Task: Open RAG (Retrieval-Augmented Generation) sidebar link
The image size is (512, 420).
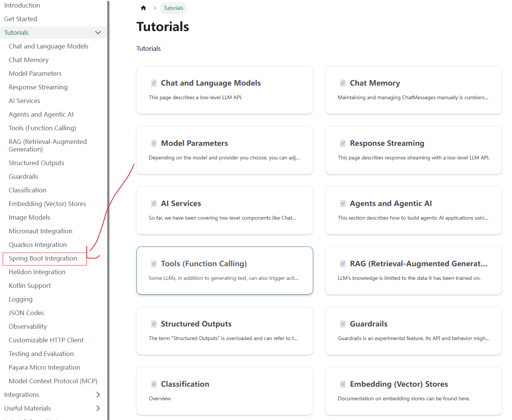Action: pyautogui.click(x=48, y=145)
